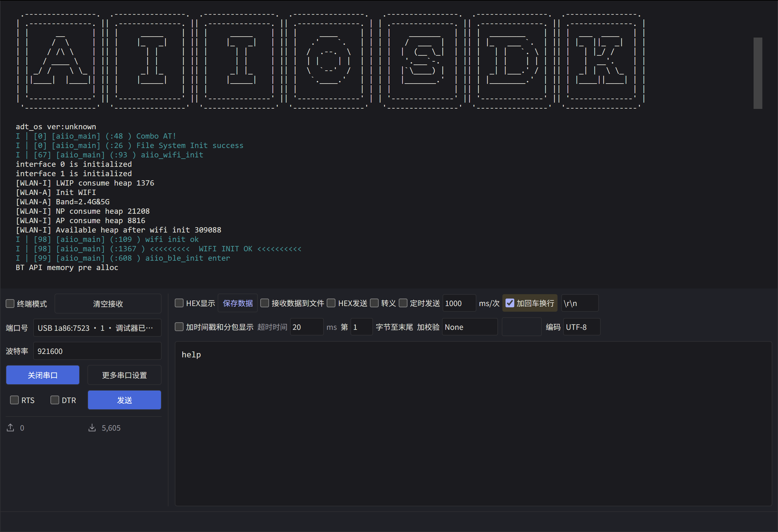The image size is (778, 532).
Task: Open the 编码 UTF-8 dropdown
Action: pos(582,327)
